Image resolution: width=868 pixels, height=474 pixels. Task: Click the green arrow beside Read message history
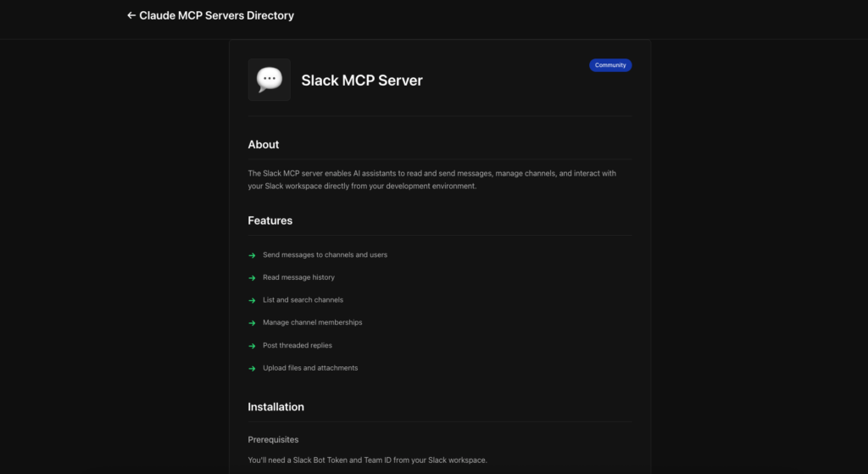click(252, 277)
